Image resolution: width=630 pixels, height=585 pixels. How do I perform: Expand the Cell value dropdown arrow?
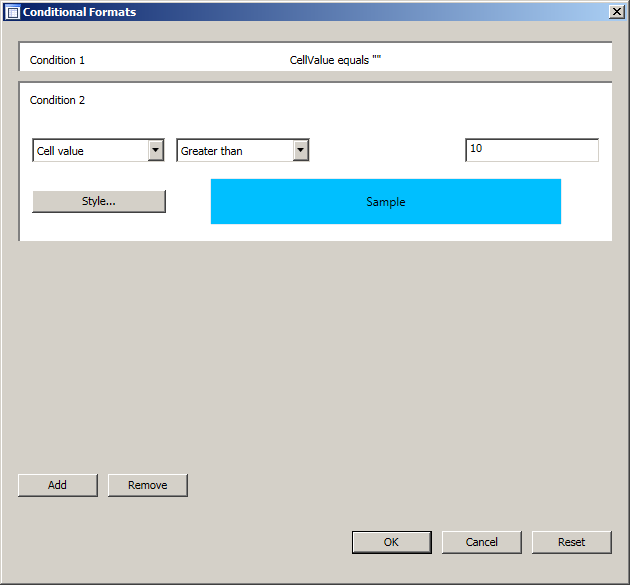tap(156, 151)
